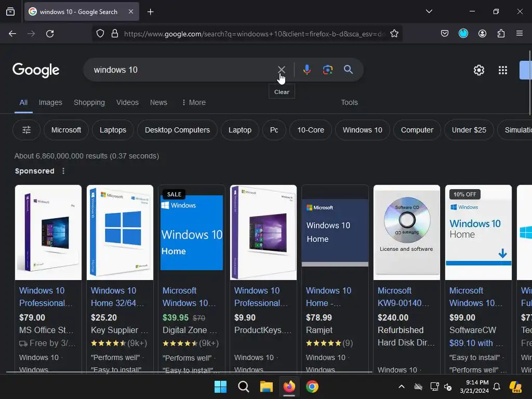Start voice search with the microphone icon
This screenshot has width=532, height=399.
(x=307, y=70)
